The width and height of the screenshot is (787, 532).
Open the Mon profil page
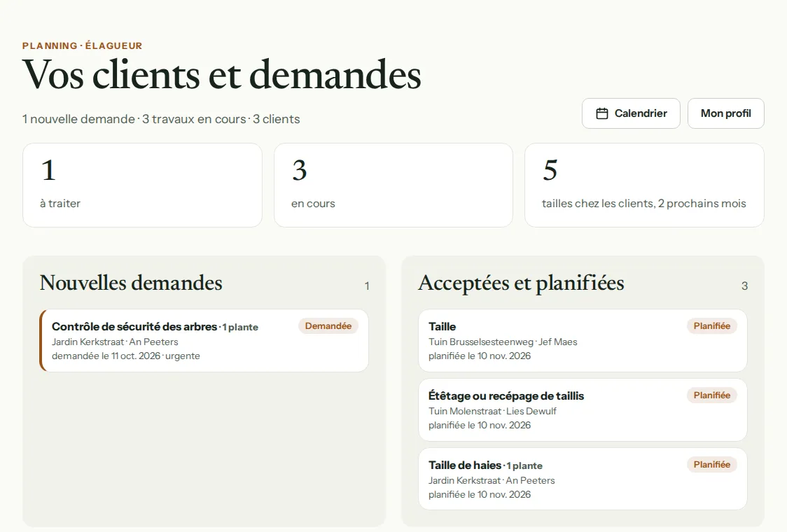pyautogui.click(x=726, y=113)
